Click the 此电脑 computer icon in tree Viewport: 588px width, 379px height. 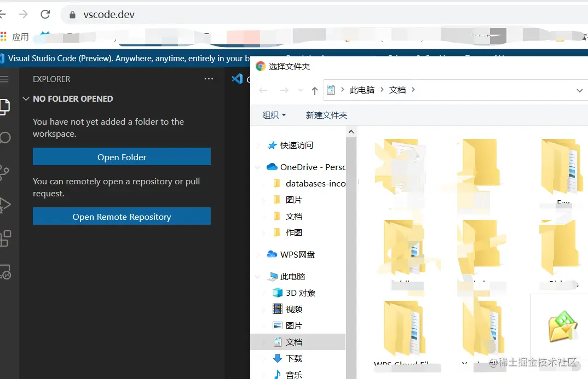point(272,276)
